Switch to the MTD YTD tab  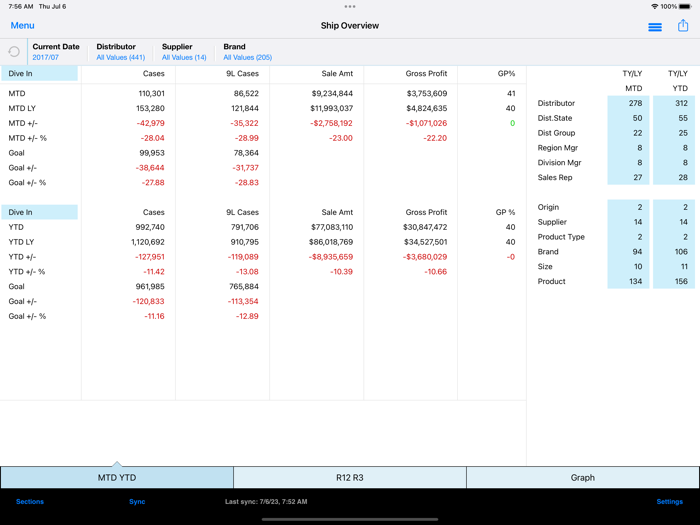[117, 478]
